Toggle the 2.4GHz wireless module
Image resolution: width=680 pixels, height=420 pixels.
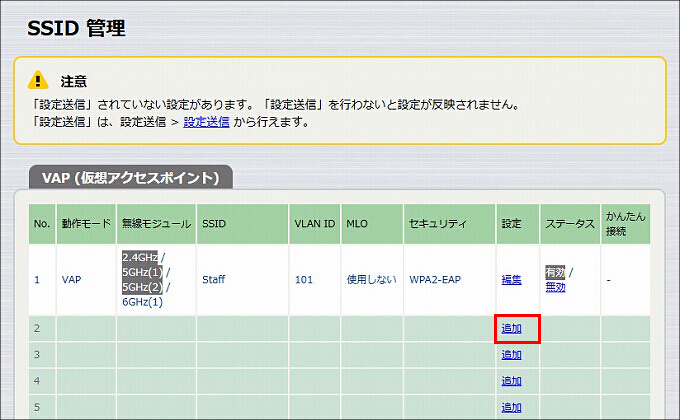point(140,257)
